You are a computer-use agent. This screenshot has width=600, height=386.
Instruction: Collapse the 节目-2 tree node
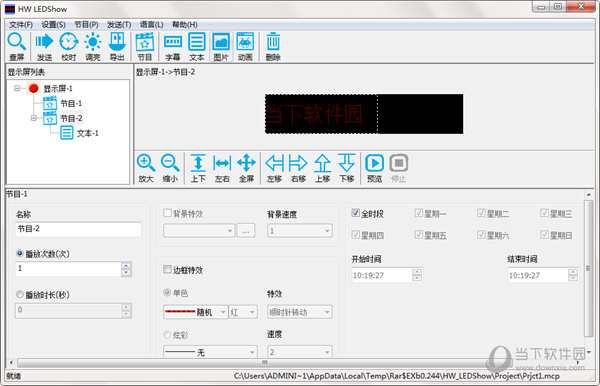tap(34, 118)
